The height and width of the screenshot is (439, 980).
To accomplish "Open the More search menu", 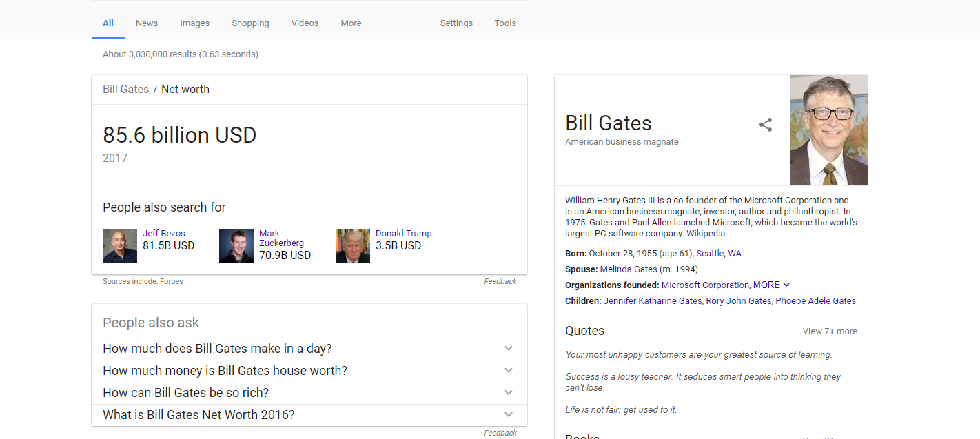I will point(351,23).
